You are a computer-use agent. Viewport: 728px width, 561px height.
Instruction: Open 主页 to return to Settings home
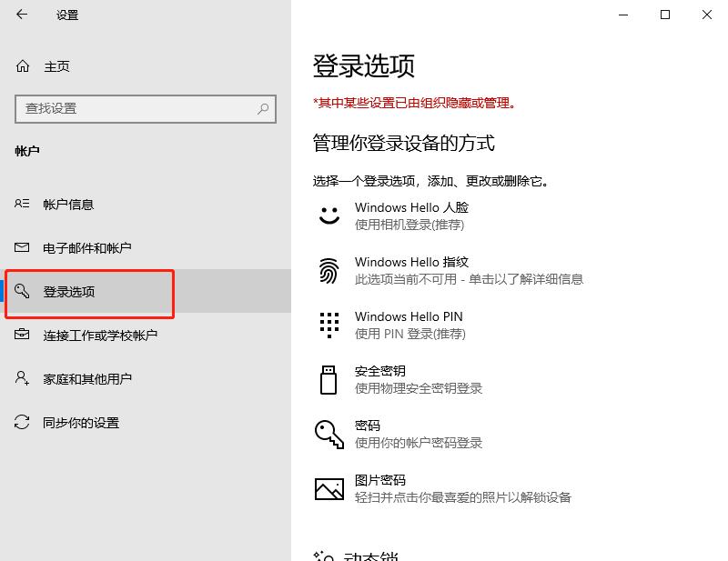tap(45, 65)
